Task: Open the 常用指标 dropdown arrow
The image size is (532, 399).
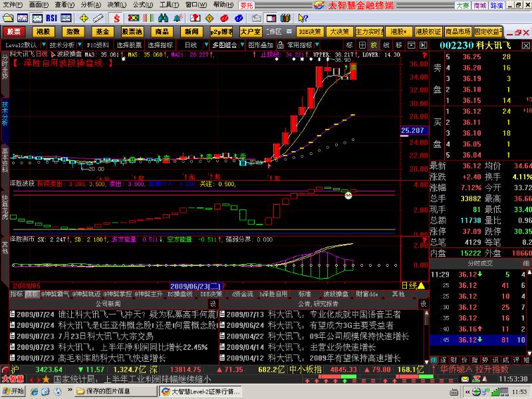Action: click(317, 45)
